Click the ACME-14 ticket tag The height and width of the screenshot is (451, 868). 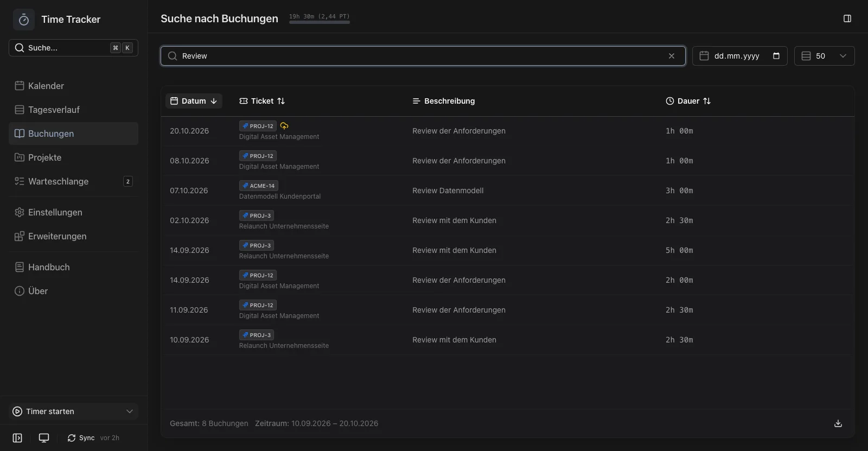click(259, 186)
